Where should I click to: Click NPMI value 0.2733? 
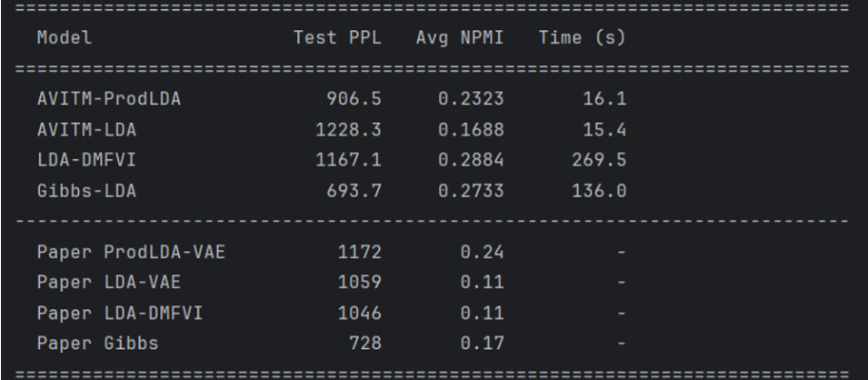[471, 191]
